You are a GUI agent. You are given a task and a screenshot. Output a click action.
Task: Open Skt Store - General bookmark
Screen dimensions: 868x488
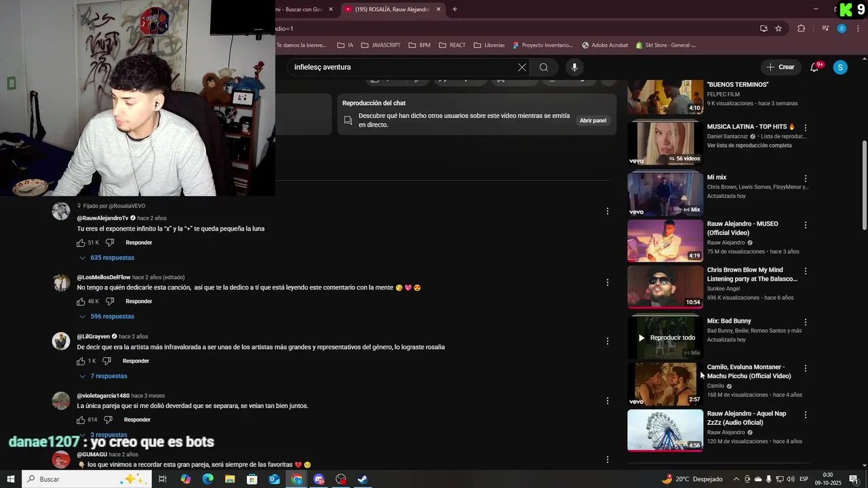(666, 45)
